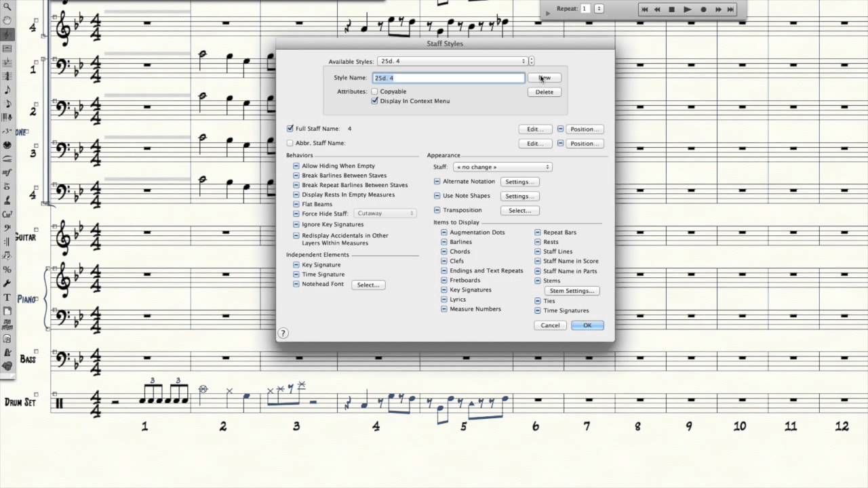
Task: Select the Articulation accent tool
Action: (x=7, y=186)
